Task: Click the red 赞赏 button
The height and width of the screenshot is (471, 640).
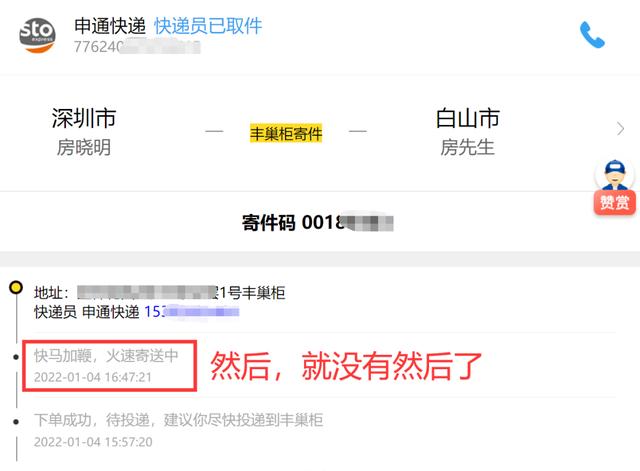Action: click(615, 202)
